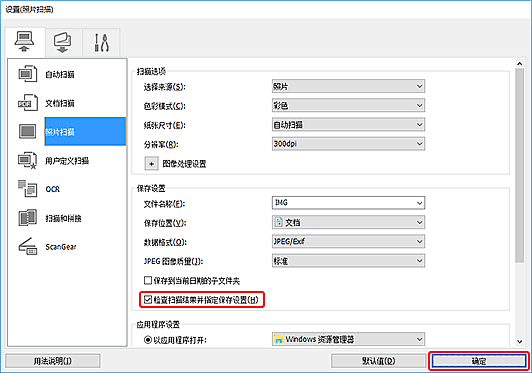Screen dimensions: 532x373
Task: Click the document icon in 保存位置 field
Action: point(278,222)
